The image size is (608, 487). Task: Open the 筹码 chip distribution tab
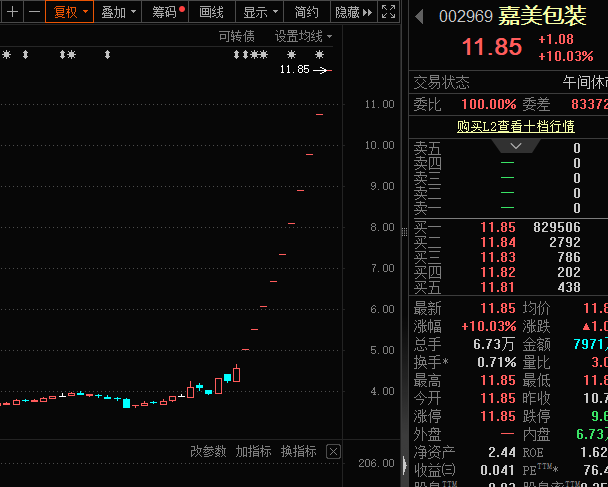pyautogui.click(x=167, y=12)
